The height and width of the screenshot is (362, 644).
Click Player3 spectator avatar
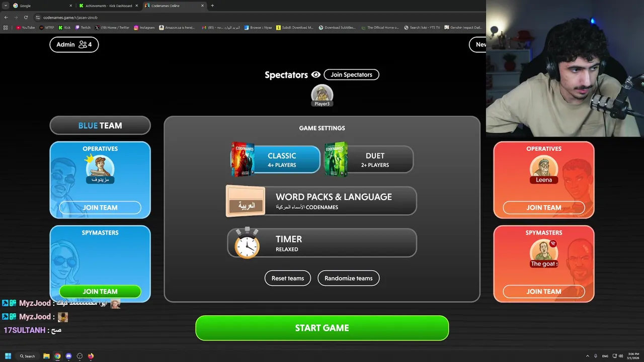click(x=322, y=95)
